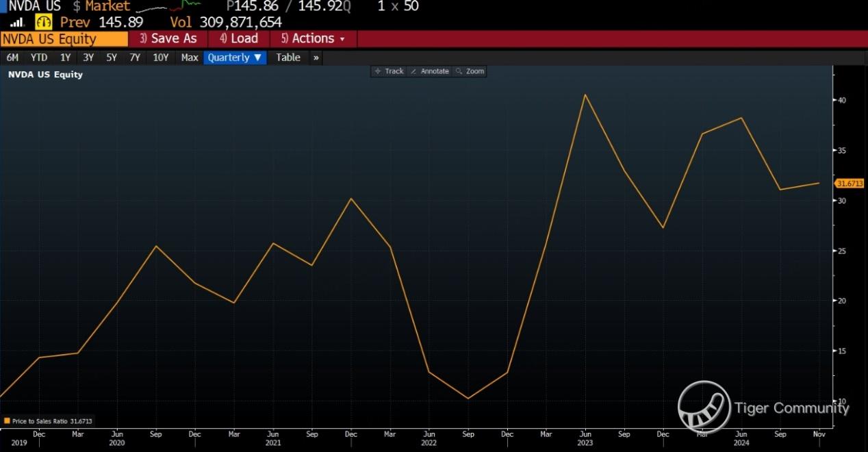Click the Sep 2022 low point on line
The height and width of the screenshot is (452, 868).
pyautogui.click(x=468, y=398)
